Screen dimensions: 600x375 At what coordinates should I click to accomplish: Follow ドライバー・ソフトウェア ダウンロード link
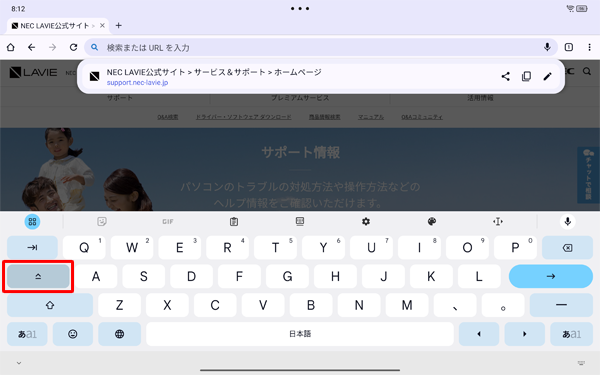click(x=243, y=117)
